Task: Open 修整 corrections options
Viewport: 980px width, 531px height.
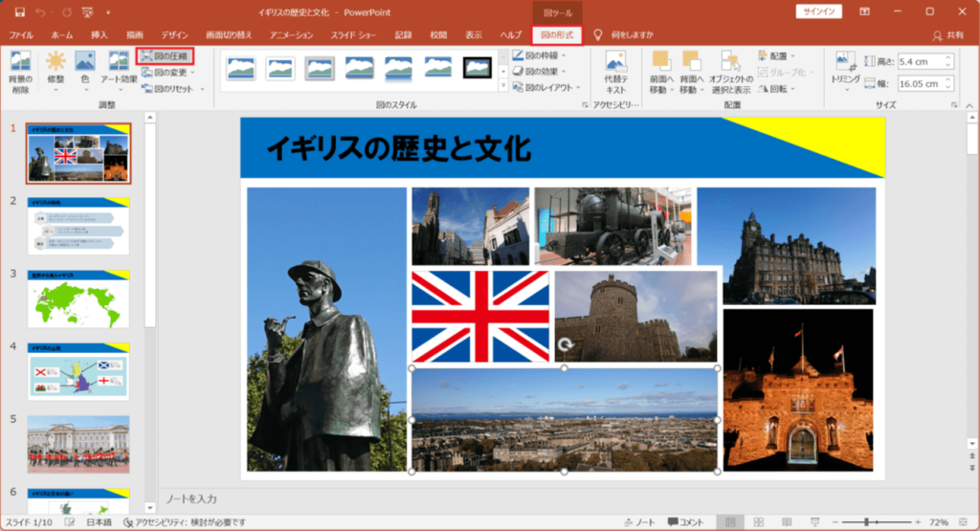Action: pyautogui.click(x=56, y=72)
